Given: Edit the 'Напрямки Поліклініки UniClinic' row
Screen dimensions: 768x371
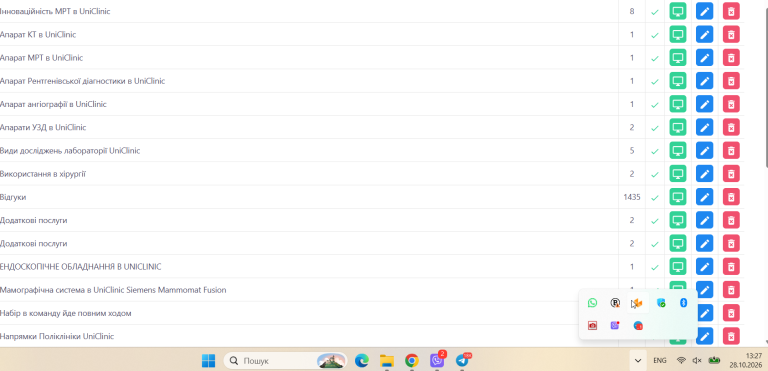Looking at the screenshot, I should click(704, 336).
